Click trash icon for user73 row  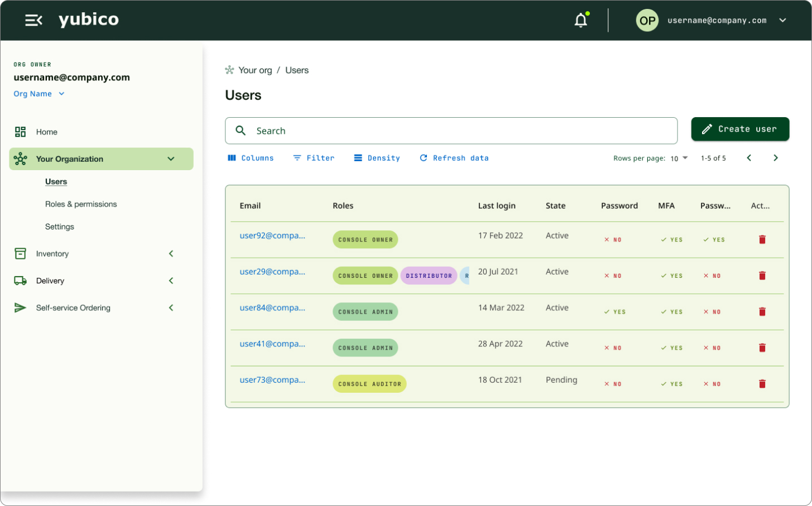[x=762, y=384]
